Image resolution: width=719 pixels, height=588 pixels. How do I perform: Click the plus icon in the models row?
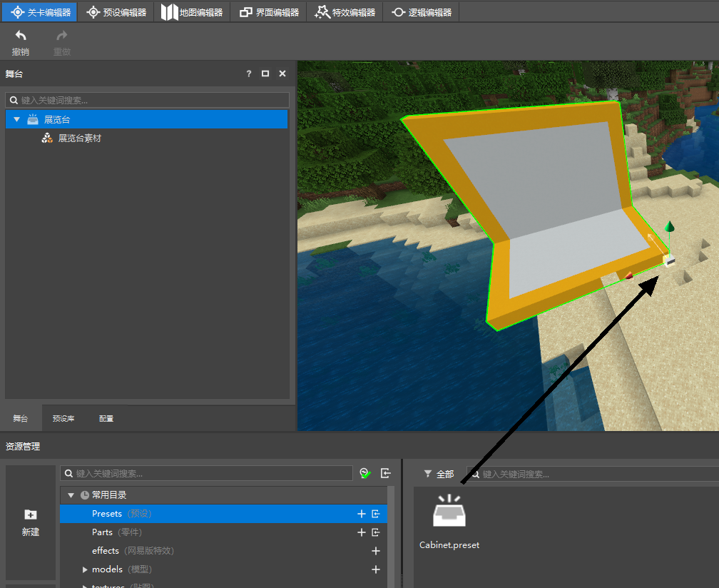[x=376, y=569]
